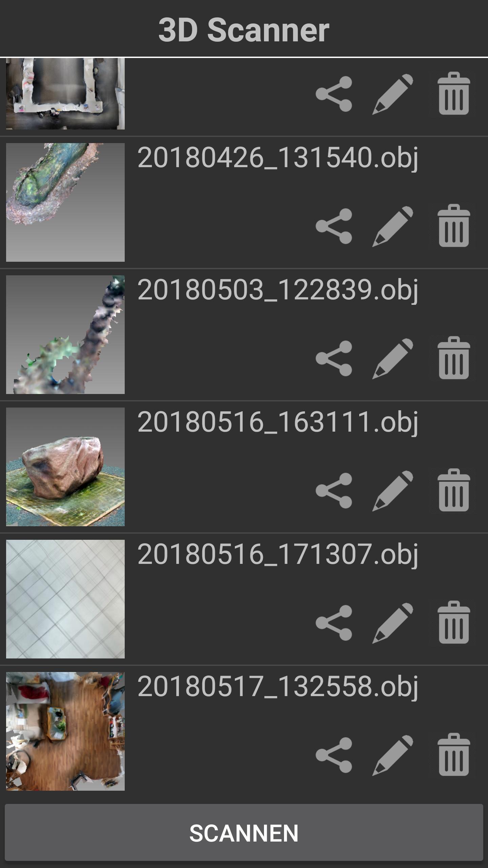The width and height of the screenshot is (488, 868).
Task: Edit name of 20180503_122839.obj
Action: pos(393,358)
